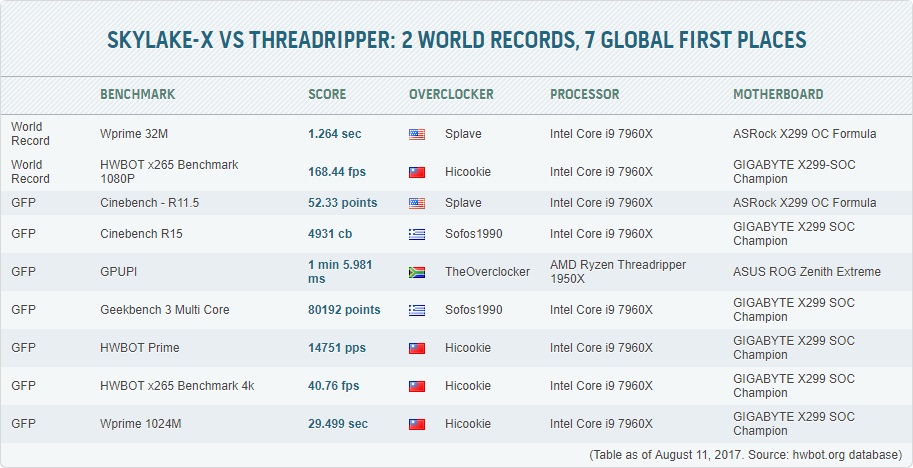
Task: Open Hicookie in the HWBOT Prime row
Action: [x=468, y=348]
